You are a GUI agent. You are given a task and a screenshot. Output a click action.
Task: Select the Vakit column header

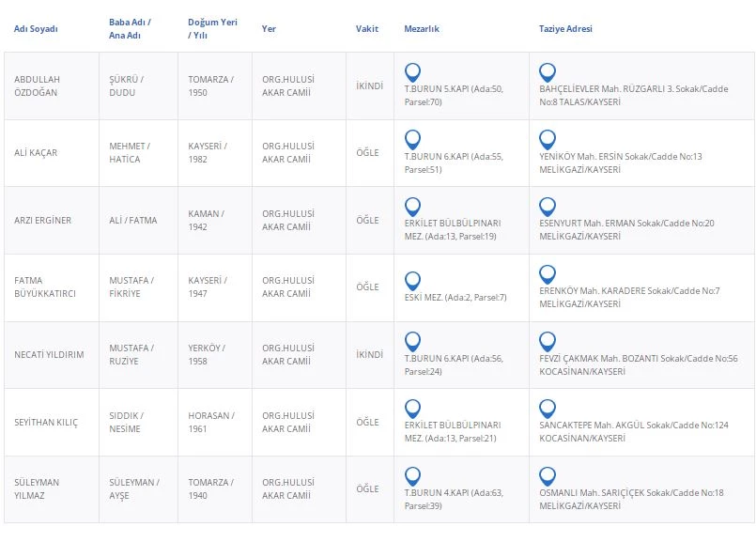(x=367, y=29)
